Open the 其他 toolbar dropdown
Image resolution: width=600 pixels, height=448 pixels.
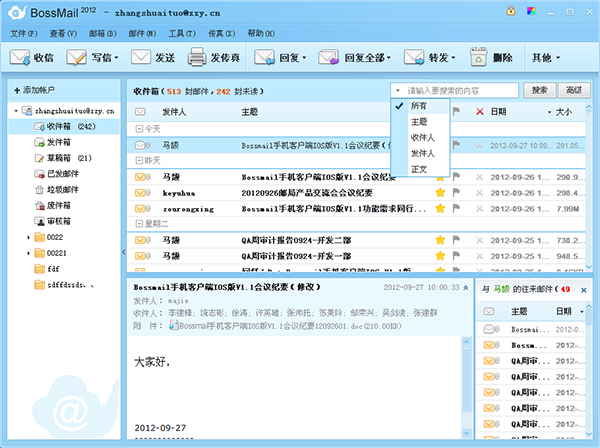(546, 58)
